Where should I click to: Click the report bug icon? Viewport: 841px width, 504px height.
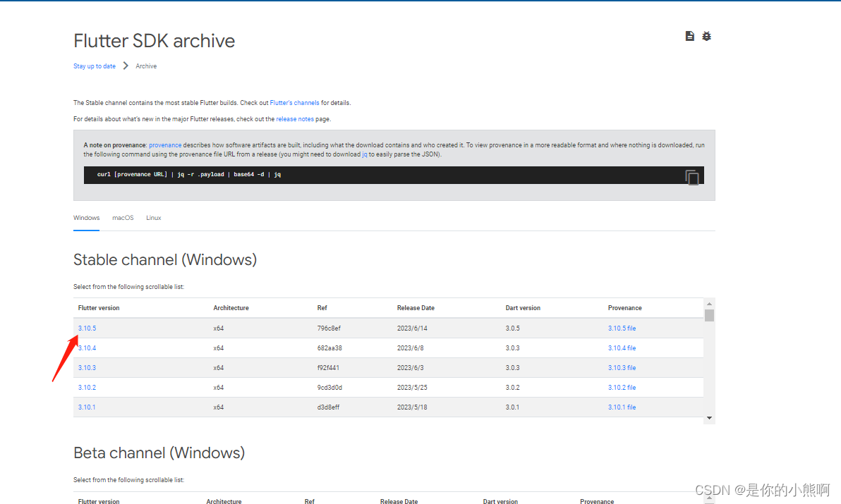707,36
